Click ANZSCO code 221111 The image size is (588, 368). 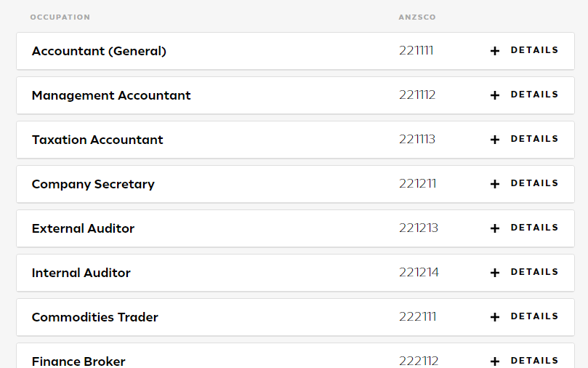pyautogui.click(x=416, y=51)
